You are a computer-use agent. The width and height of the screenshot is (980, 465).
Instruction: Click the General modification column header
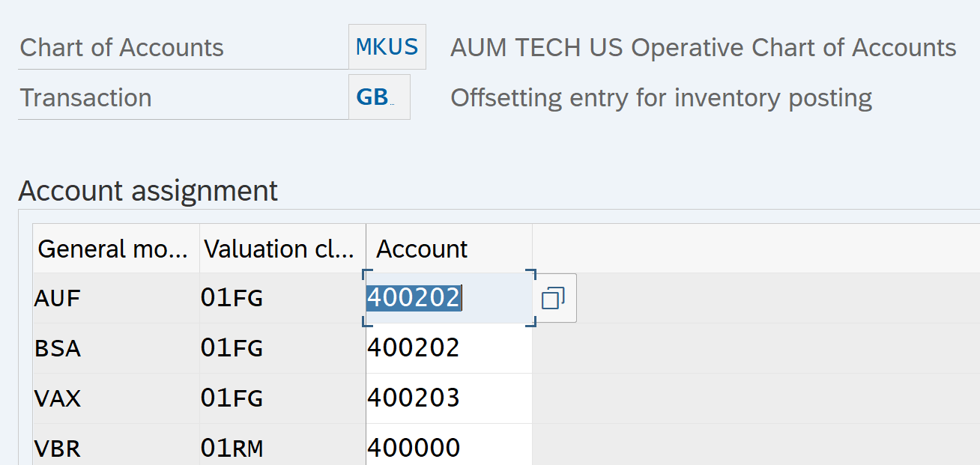pyautogui.click(x=115, y=249)
